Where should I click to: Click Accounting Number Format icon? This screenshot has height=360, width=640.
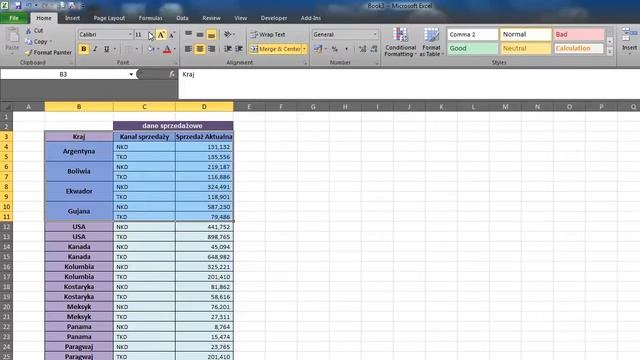coord(318,49)
